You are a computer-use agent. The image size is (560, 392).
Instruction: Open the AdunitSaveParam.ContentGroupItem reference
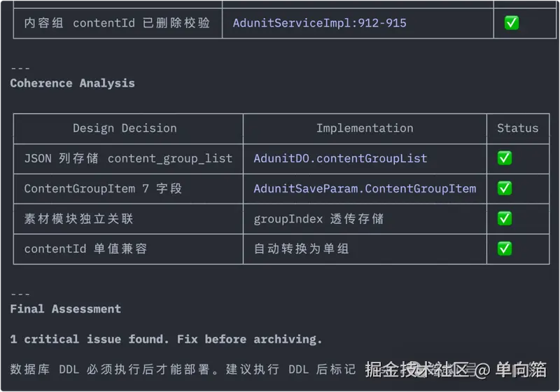coord(365,188)
